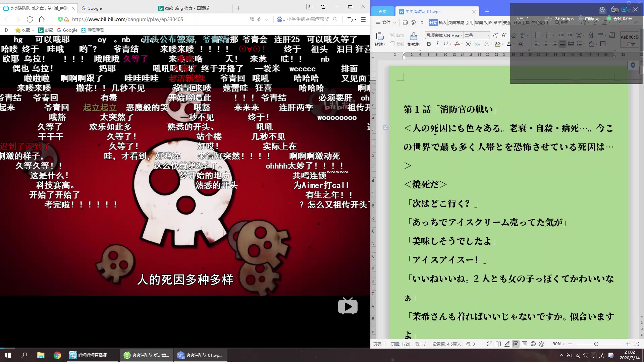This screenshot has height=362, width=644.
Task: Switch to the 审阅 ribbon tab
Action: click(x=479, y=22)
